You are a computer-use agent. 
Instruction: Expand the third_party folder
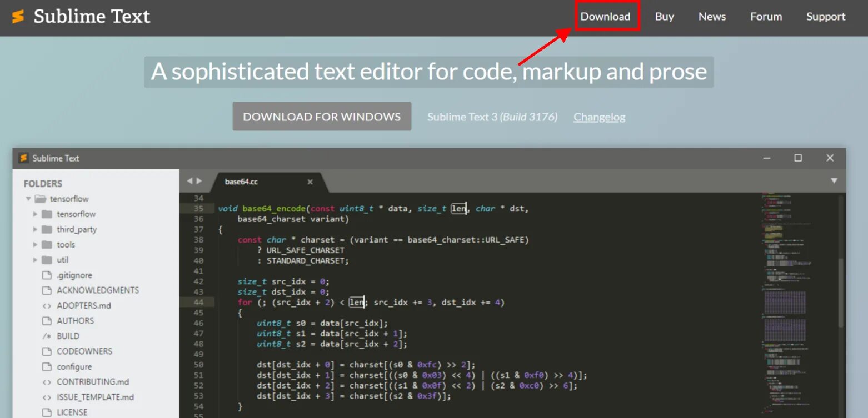[36, 229]
